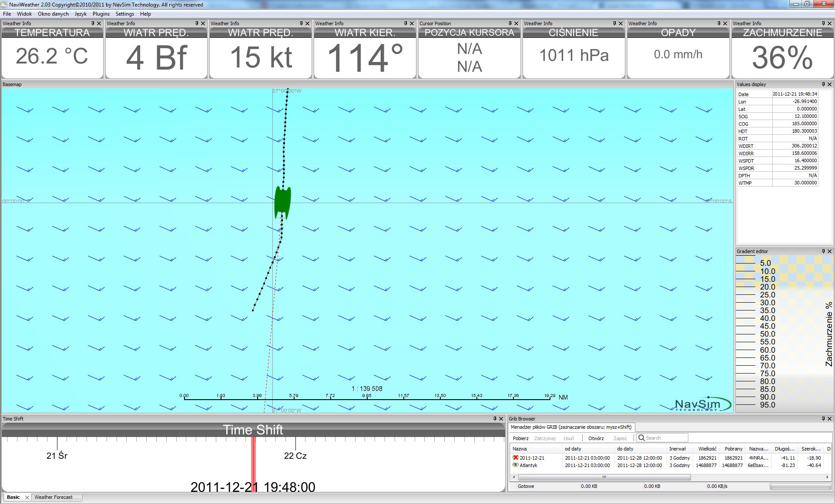Pin the TEMPERATURA Weather Info panel

pyautogui.click(x=93, y=23)
